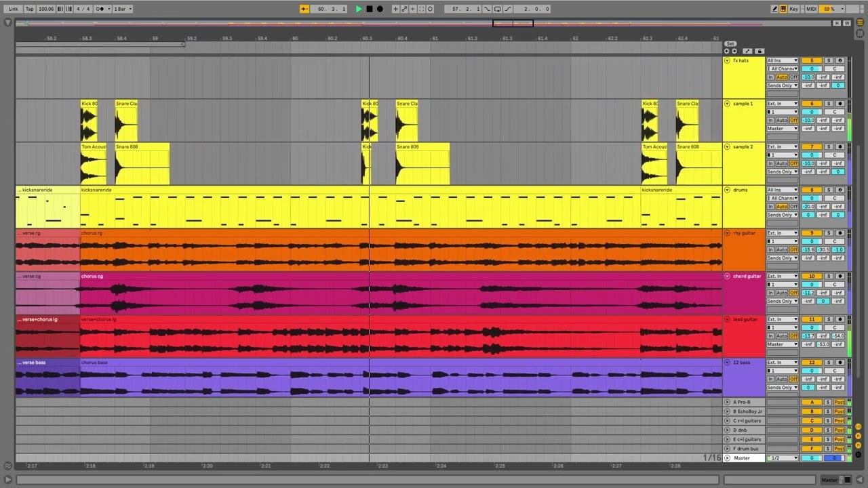Click the Capture MIDI icon
Image resolution: width=868 pixels, height=488 pixels.
click(422, 9)
